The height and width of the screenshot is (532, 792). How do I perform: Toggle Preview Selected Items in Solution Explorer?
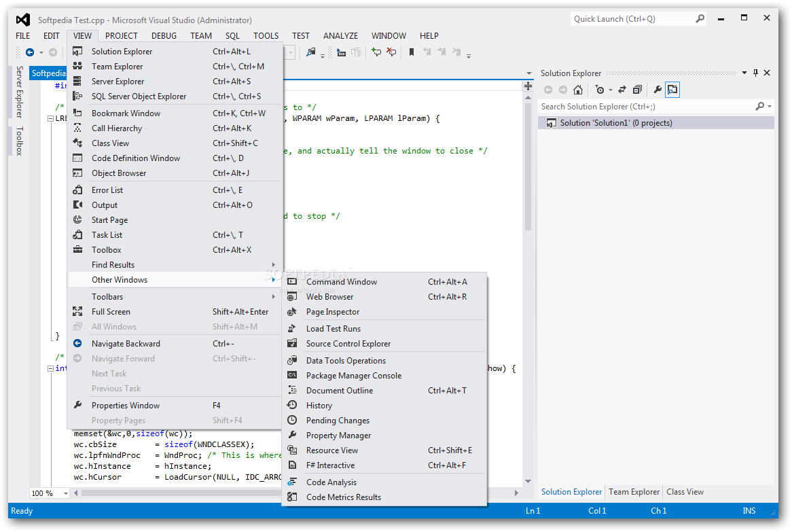[672, 90]
